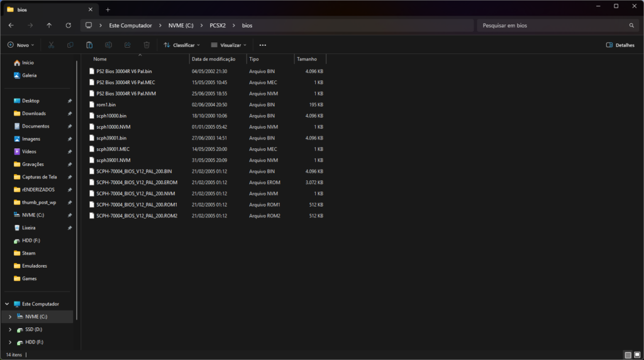Open the See more three-dots menu
644x360 pixels.
tap(263, 45)
